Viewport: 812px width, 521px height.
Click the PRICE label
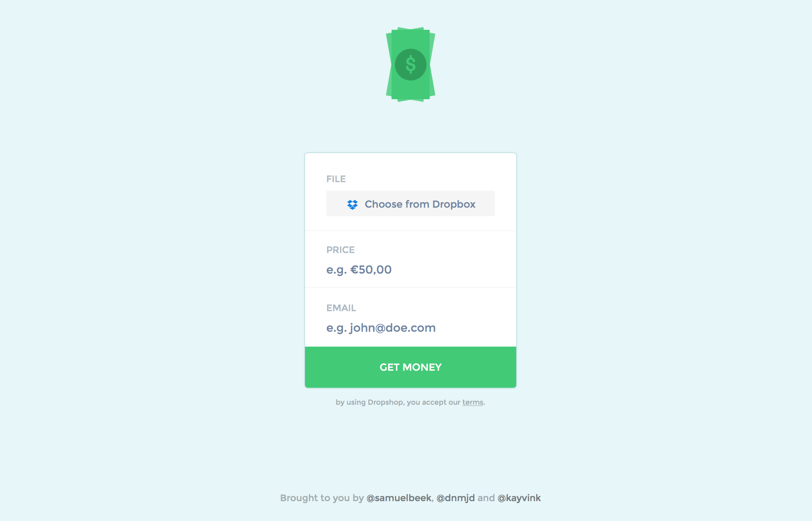coord(340,250)
